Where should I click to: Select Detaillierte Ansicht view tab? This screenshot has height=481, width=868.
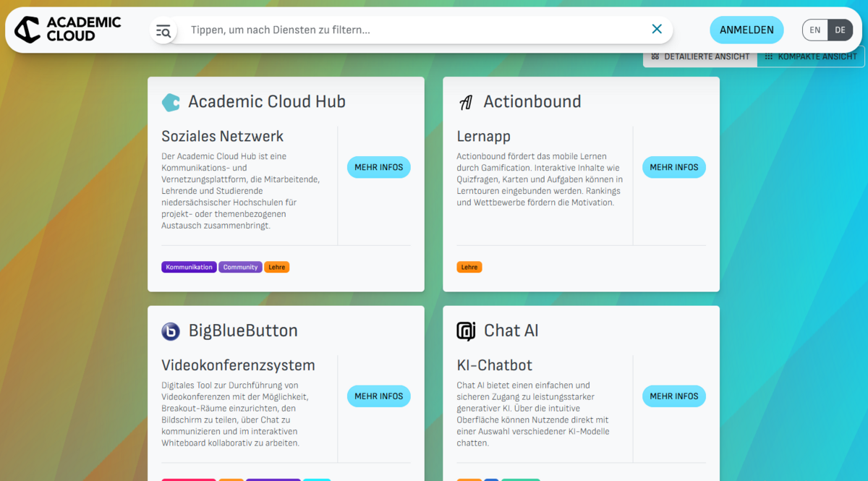pyautogui.click(x=700, y=56)
